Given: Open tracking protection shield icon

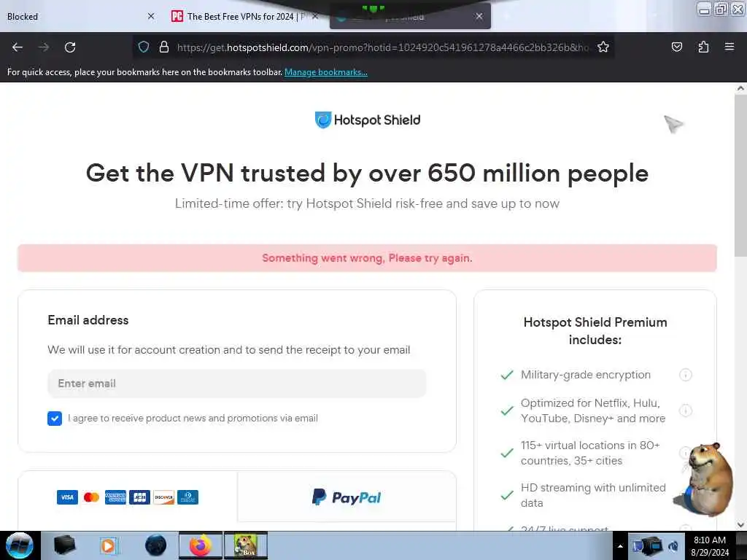Looking at the screenshot, I should point(144,47).
